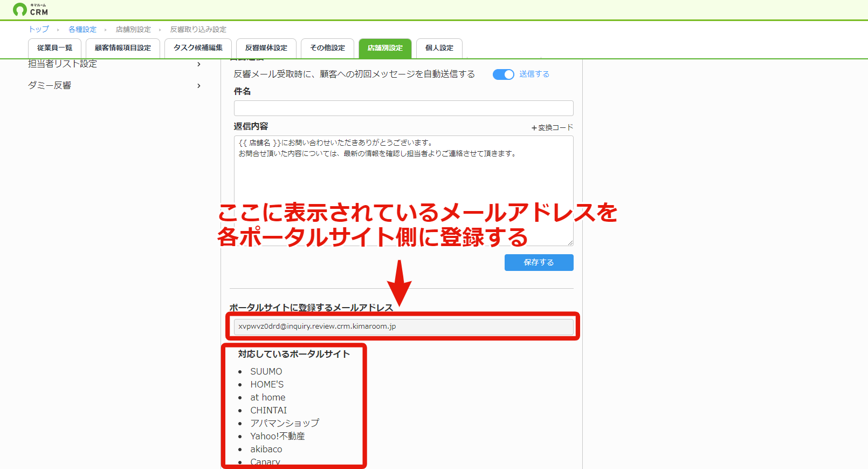Image resolution: width=868 pixels, height=469 pixels.
Task: Click the 返信内容 label
Action: (251, 126)
